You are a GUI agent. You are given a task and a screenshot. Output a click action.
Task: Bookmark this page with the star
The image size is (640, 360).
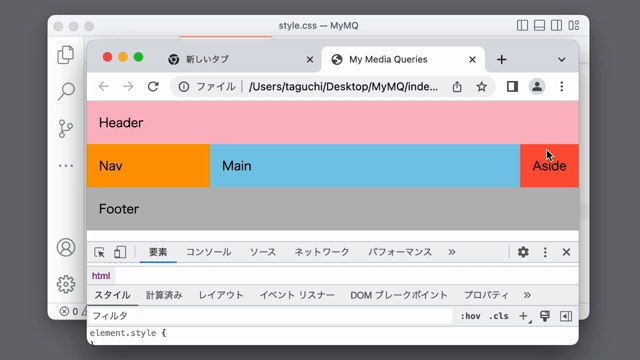pyautogui.click(x=482, y=87)
